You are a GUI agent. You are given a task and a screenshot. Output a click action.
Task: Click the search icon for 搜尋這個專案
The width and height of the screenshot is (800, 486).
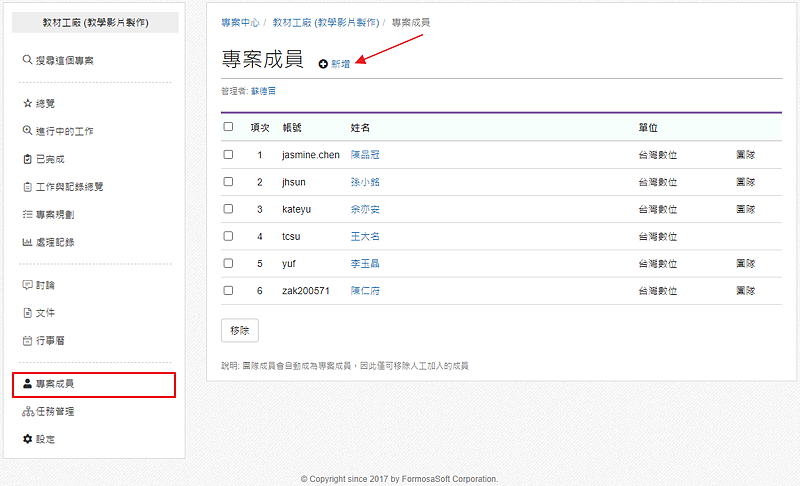click(x=27, y=60)
